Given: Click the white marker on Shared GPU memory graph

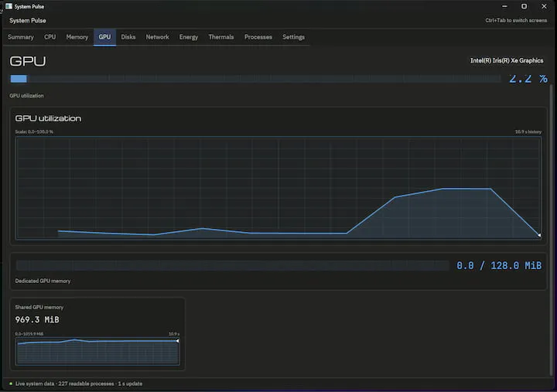Looking at the screenshot, I should 177,341.
